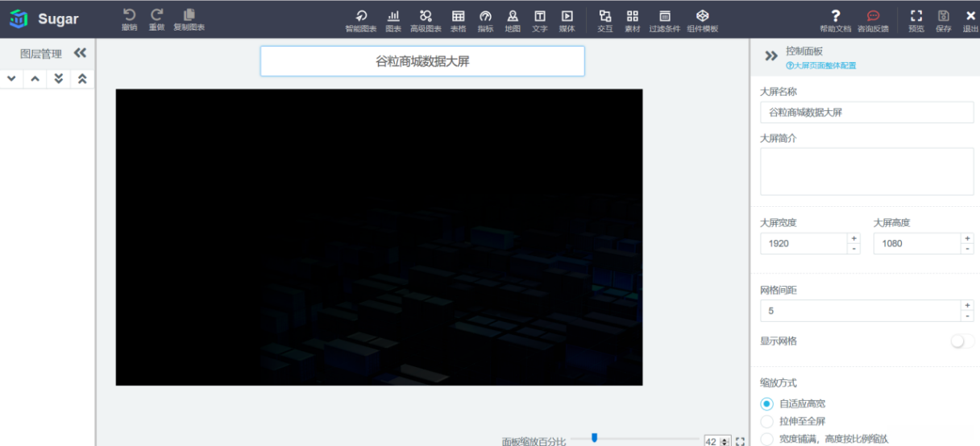Click the 复制图表 copy chart icon
Viewport: 980px width, 446px height.
click(x=189, y=19)
